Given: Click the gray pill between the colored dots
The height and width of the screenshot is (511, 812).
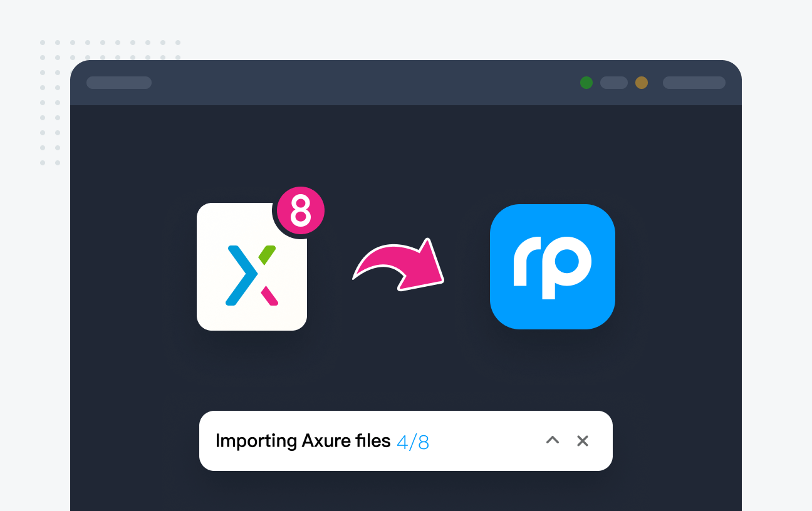Looking at the screenshot, I should 614,83.
